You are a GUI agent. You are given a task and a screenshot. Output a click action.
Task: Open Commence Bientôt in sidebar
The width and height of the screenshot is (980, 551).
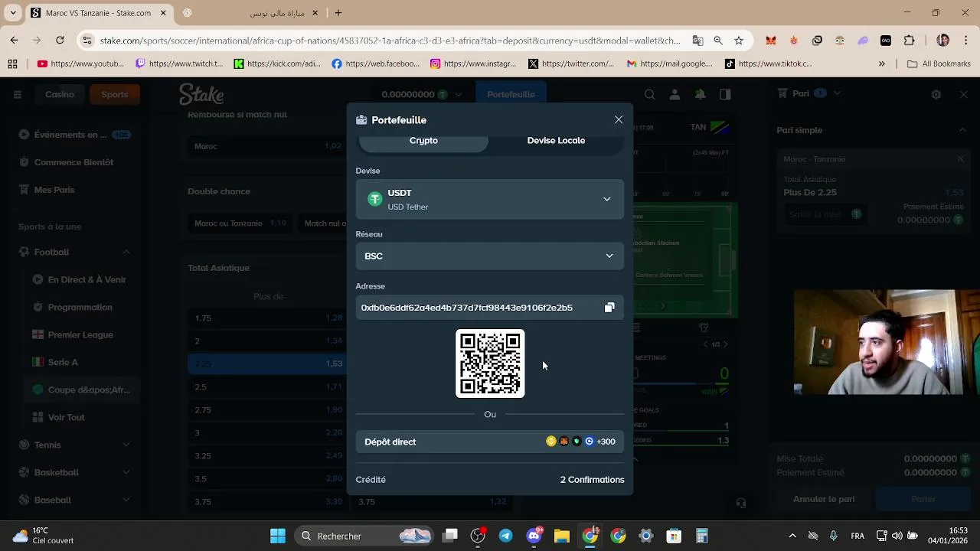74,162
